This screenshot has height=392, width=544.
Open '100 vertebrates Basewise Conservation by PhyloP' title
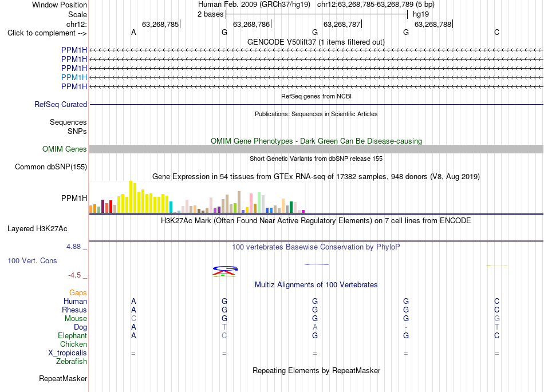point(316,247)
